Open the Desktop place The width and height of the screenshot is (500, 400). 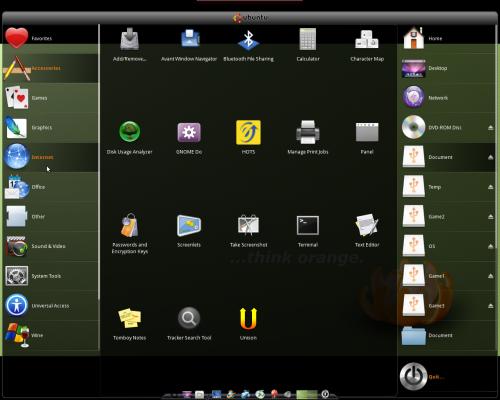(447, 68)
